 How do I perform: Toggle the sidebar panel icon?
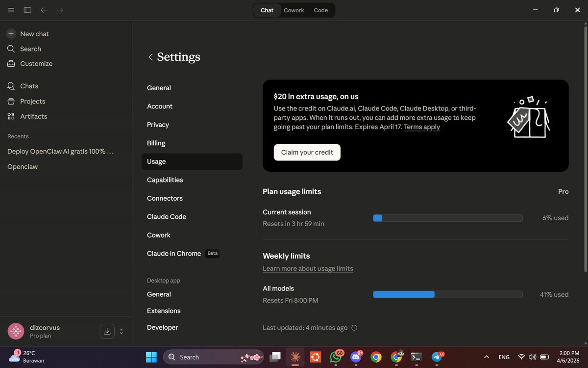27,10
